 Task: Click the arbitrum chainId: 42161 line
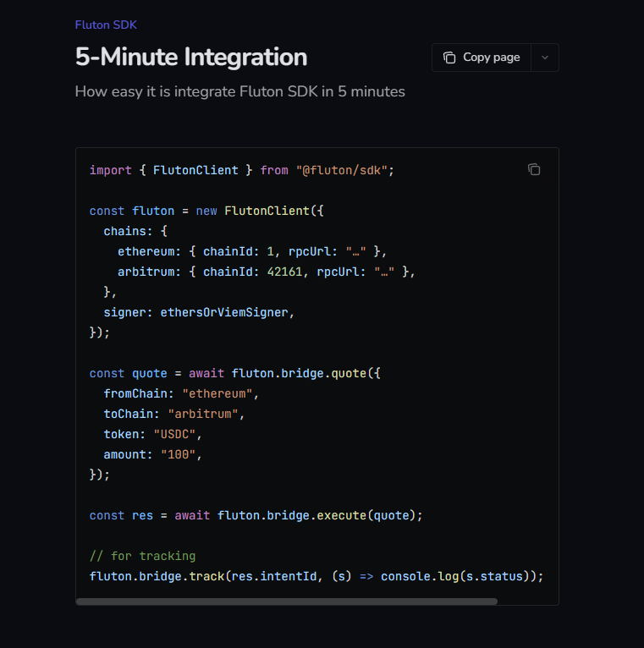tap(266, 272)
